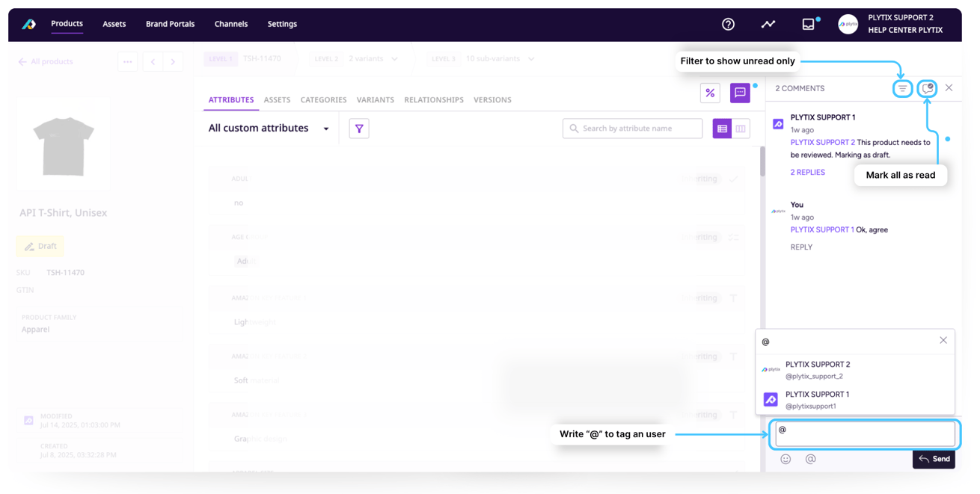Screen dimensions: 980x494
Task: Click the comment text input box
Action: point(865,434)
